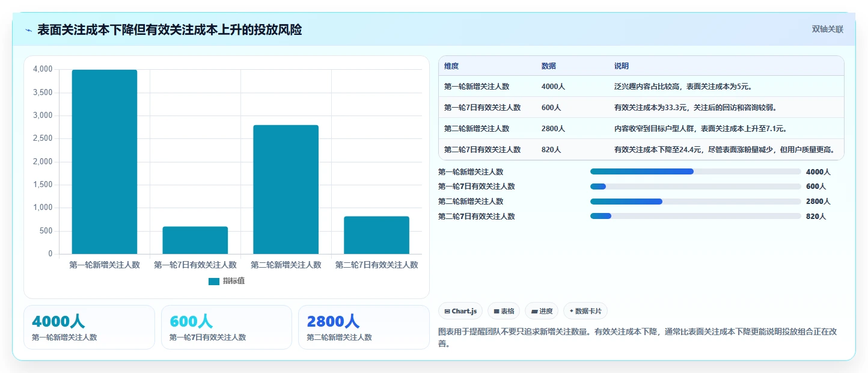Image resolution: width=868 pixels, height=373 pixels.
Task: Click the x-axis label 第一轮7日有效关注人数
Action: pyautogui.click(x=195, y=265)
